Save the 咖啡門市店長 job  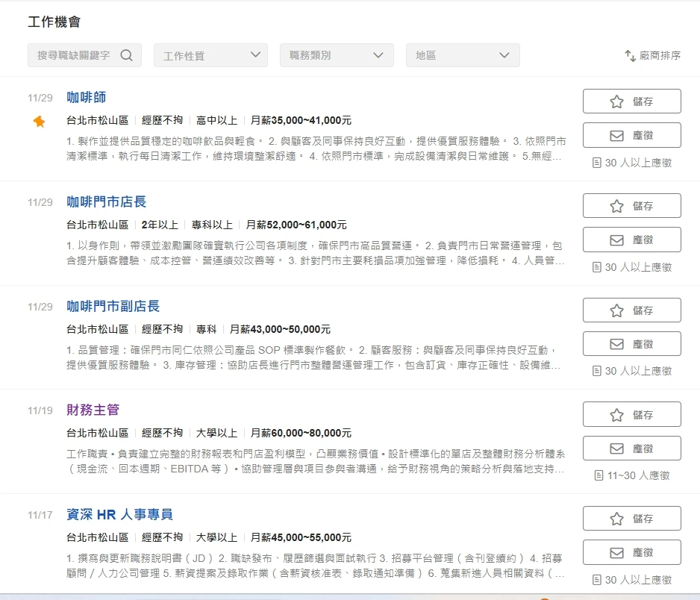click(x=631, y=206)
